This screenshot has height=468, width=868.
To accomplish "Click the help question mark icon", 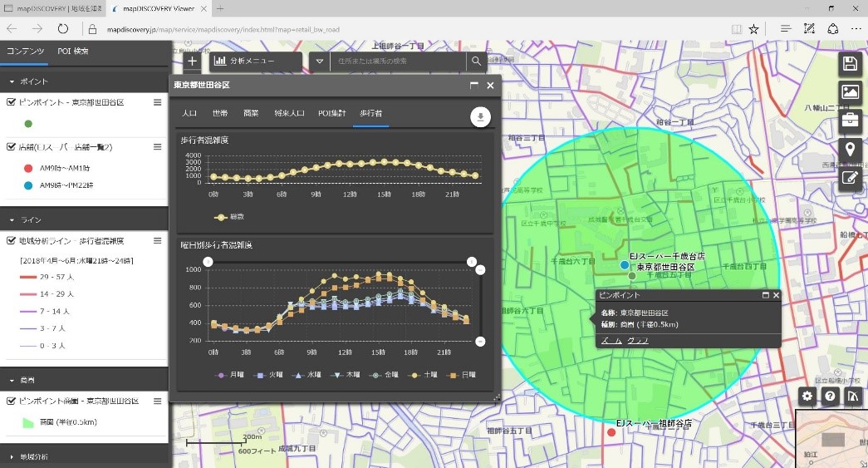I will coord(830,397).
